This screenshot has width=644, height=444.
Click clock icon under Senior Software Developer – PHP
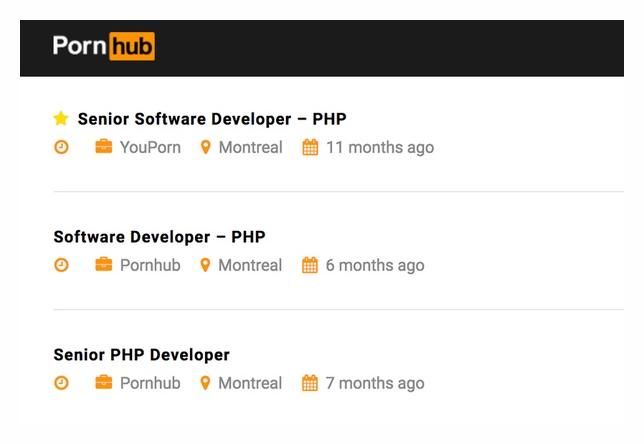pos(61,147)
